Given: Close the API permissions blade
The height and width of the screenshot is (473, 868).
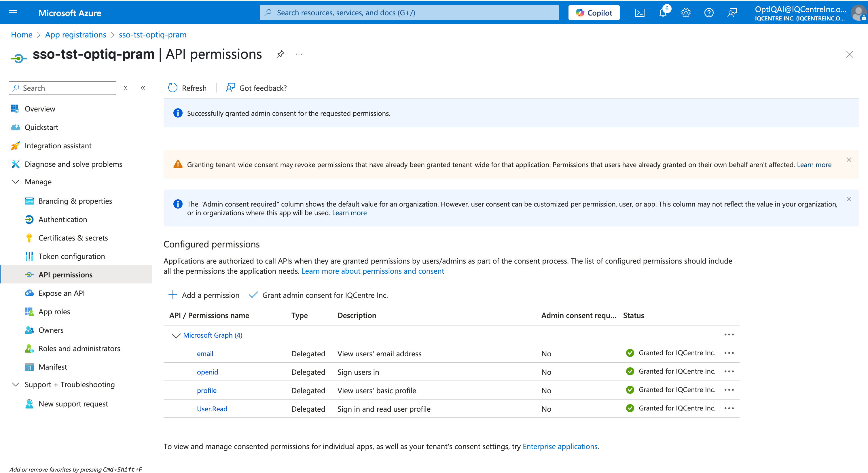Looking at the screenshot, I should [850, 54].
